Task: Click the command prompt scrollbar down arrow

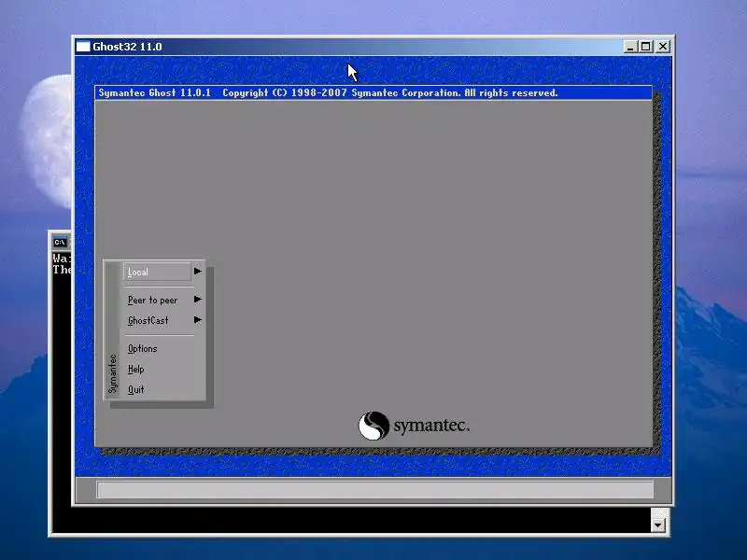Action: point(658,525)
